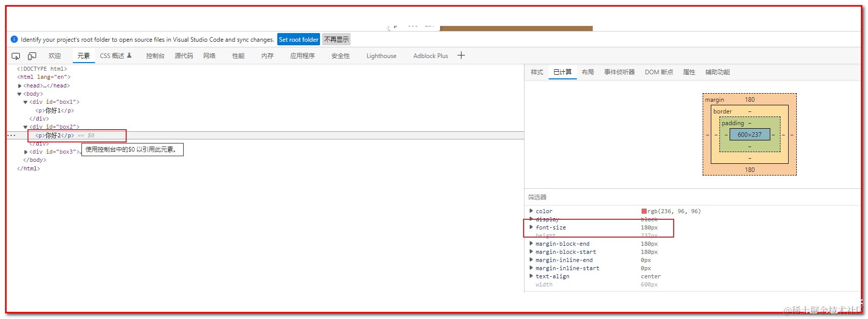Open the 内存 tab
Viewport: 868px width, 319px height.
(268, 56)
